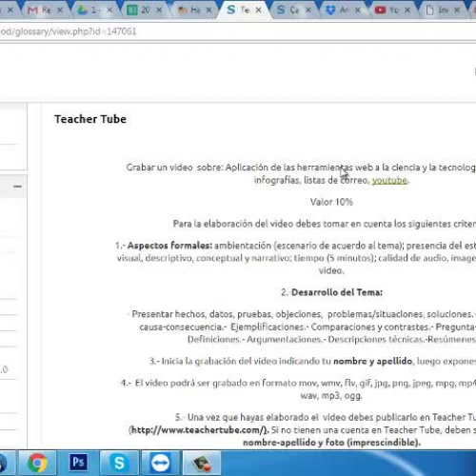Image resolution: width=476 pixels, height=476 pixels.
Task: Open Skype from the taskbar
Action: (119, 463)
